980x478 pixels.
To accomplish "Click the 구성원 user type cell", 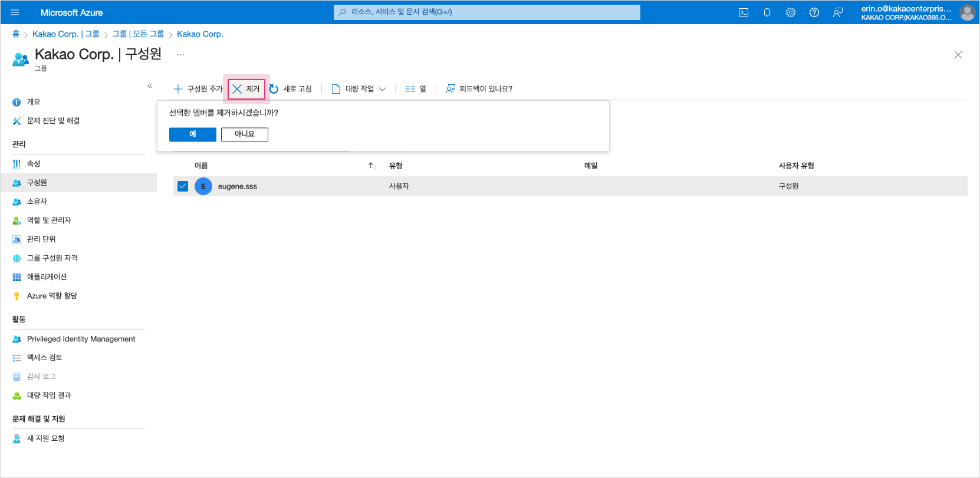I will point(789,186).
